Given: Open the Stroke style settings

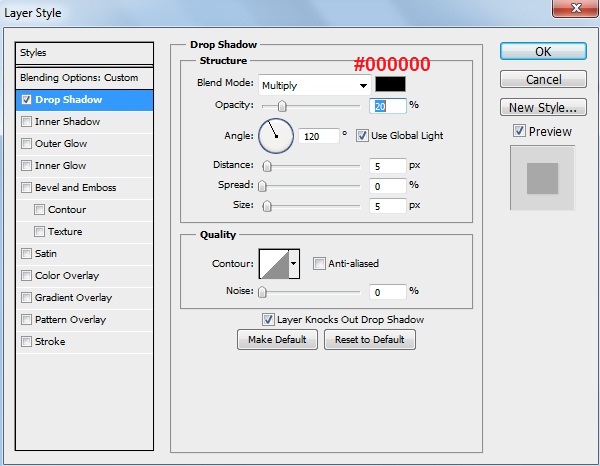Looking at the screenshot, I should click(50, 342).
